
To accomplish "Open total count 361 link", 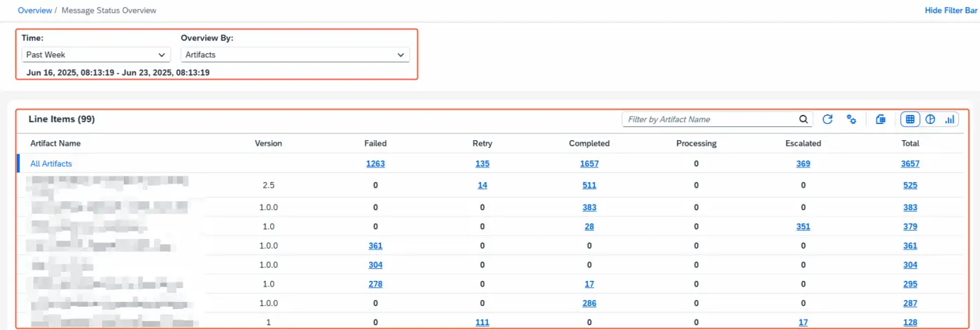I will click(910, 246).
